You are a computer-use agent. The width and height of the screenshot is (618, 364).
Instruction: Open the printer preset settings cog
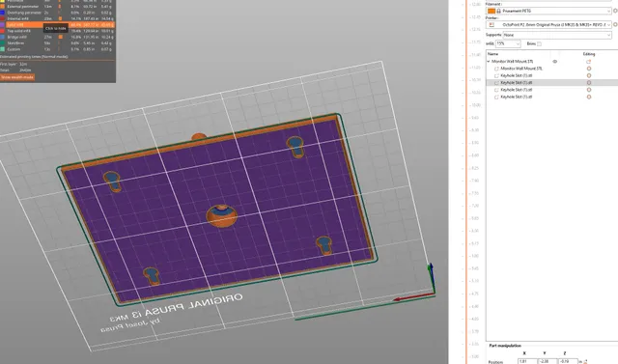pos(616,24)
